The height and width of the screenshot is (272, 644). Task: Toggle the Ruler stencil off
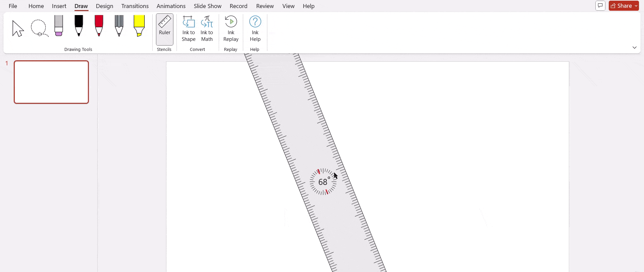tap(164, 29)
